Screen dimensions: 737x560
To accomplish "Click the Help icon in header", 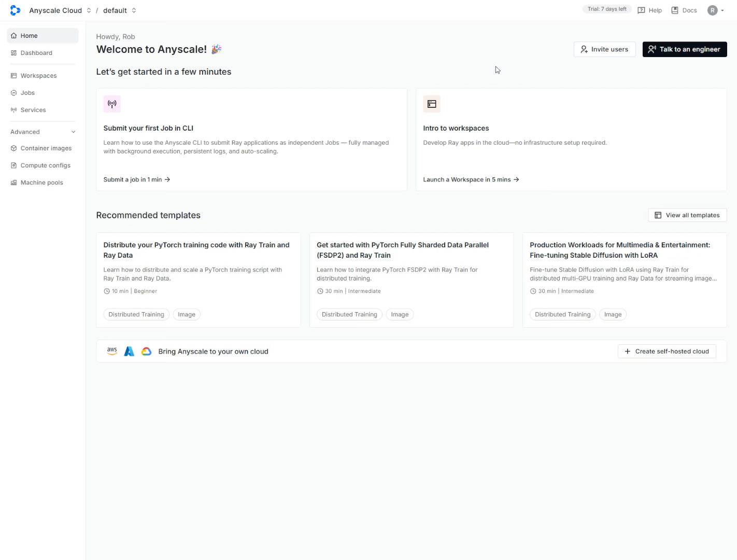I will (641, 10).
